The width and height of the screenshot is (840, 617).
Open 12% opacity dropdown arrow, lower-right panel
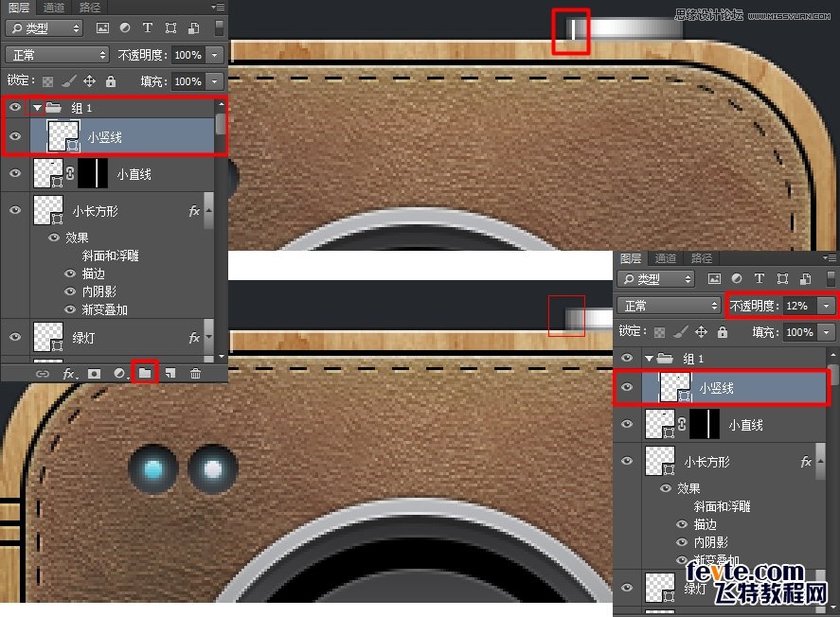pyautogui.click(x=827, y=306)
